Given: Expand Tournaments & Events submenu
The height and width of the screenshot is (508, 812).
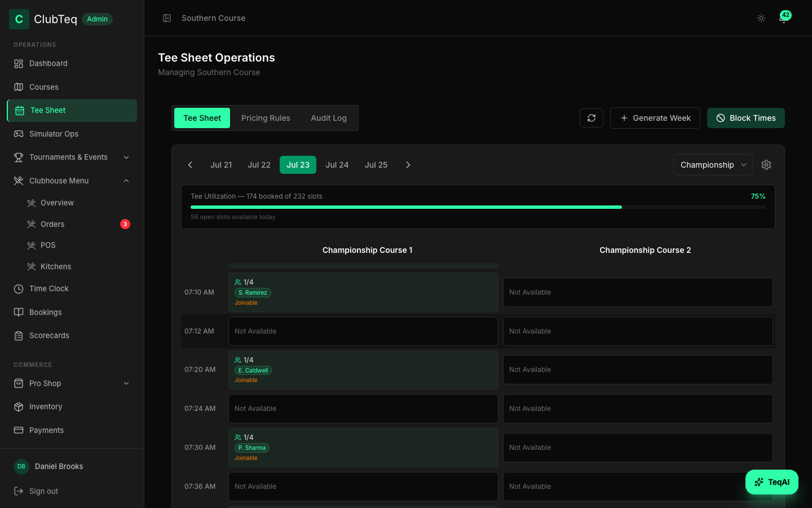Looking at the screenshot, I should (72, 157).
